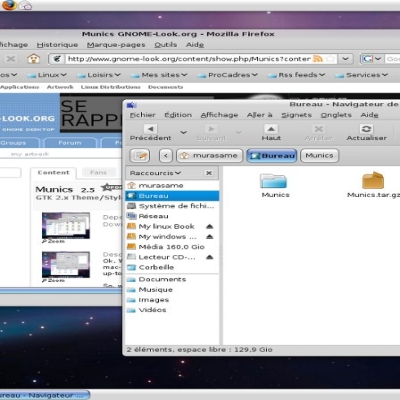Click the Firefox home button
The height and width of the screenshot is (400, 400).
pyautogui.click(x=34, y=59)
